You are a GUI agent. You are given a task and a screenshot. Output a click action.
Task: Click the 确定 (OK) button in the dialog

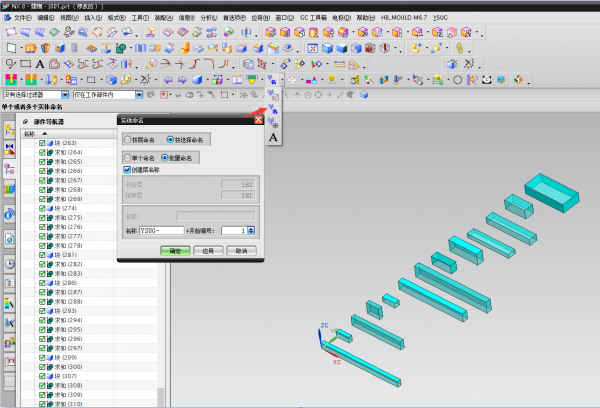176,251
